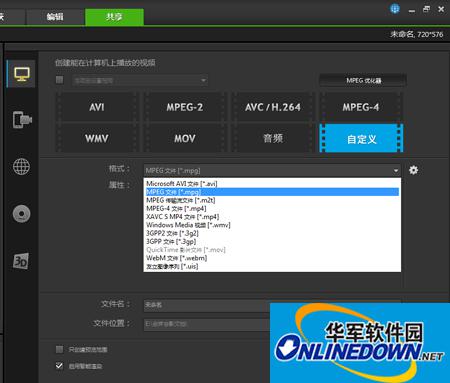
Task: Pick 3GPP2 [*.3g2] entry
Action: click(x=271, y=233)
